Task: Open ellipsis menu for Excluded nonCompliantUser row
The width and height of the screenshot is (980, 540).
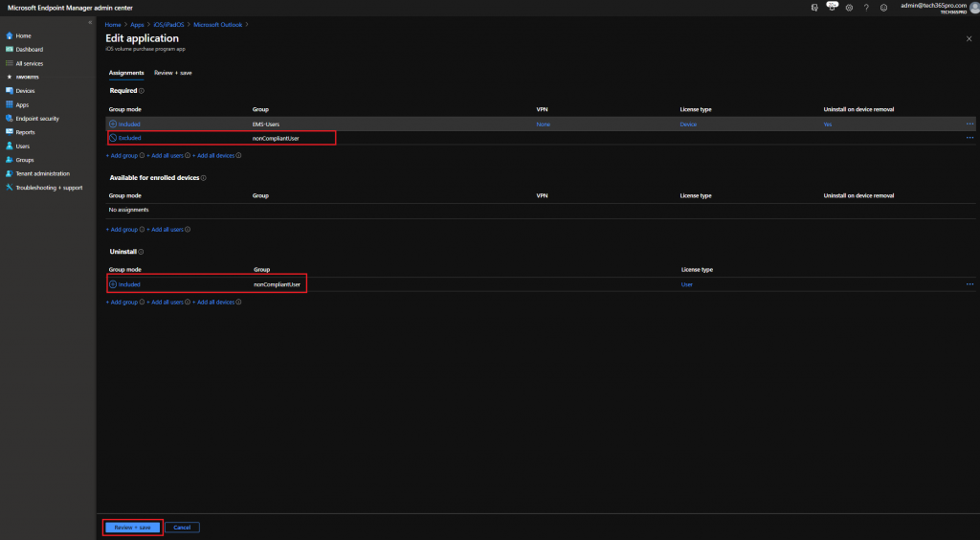Action: [x=969, y=138]
